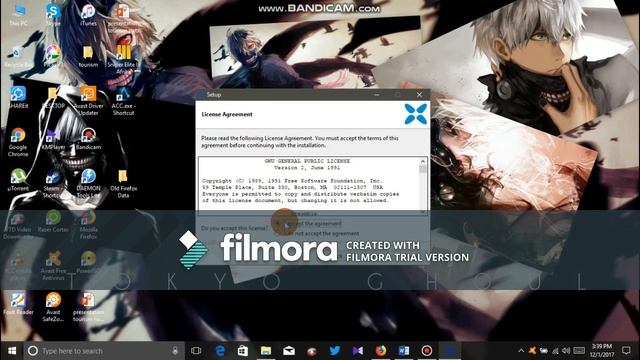This screenshot has height=360, width=640.
Task: Launch uTorrent from the desktop
Action: click(18, 180)
